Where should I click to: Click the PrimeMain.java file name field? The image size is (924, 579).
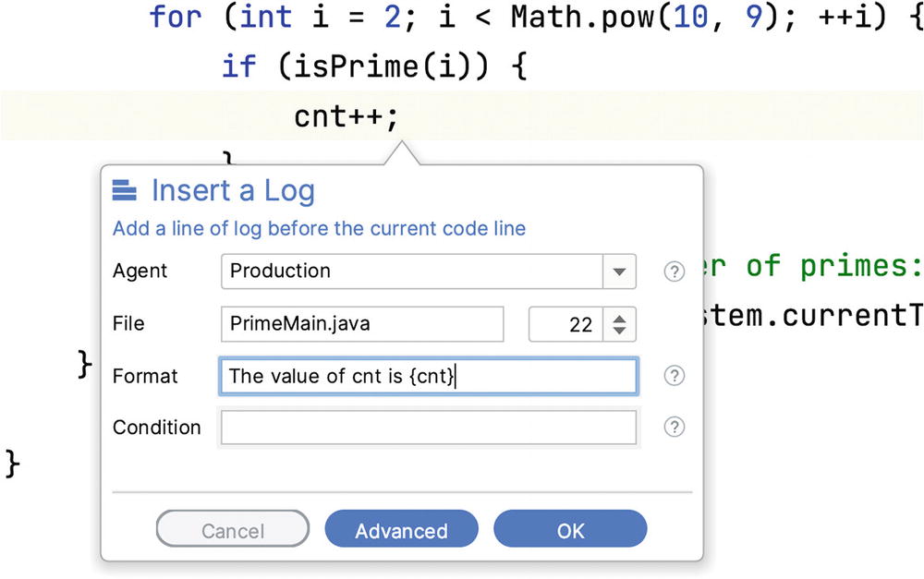coord(362,324)
